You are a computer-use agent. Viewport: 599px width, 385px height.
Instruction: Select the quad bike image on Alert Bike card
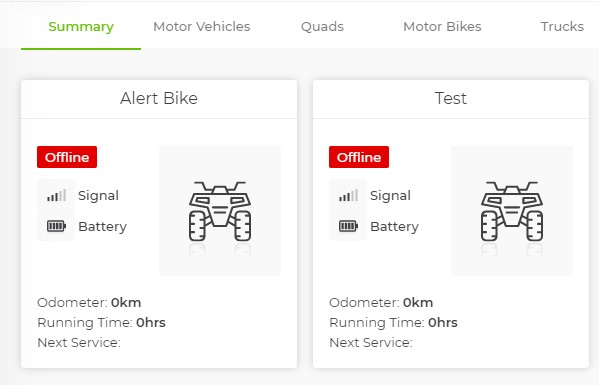(x=220, y=211)
